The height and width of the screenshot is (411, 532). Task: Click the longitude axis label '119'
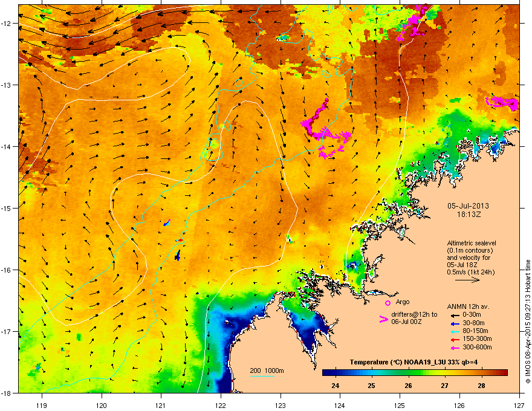click(42, 405)
